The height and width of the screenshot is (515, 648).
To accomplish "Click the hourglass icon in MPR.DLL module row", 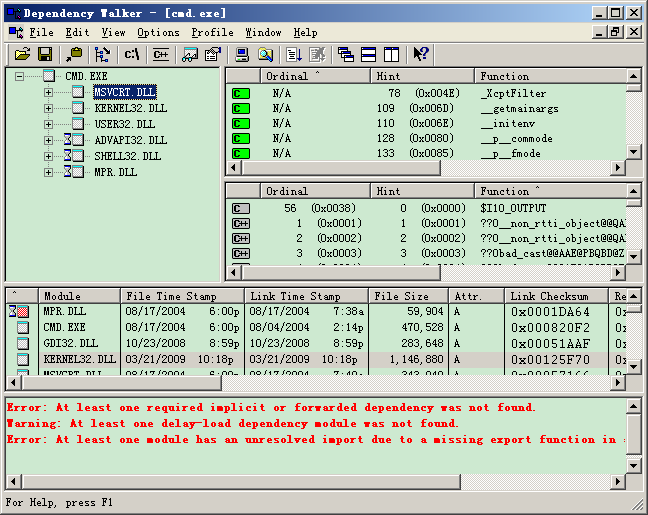I will pos(13,311).
